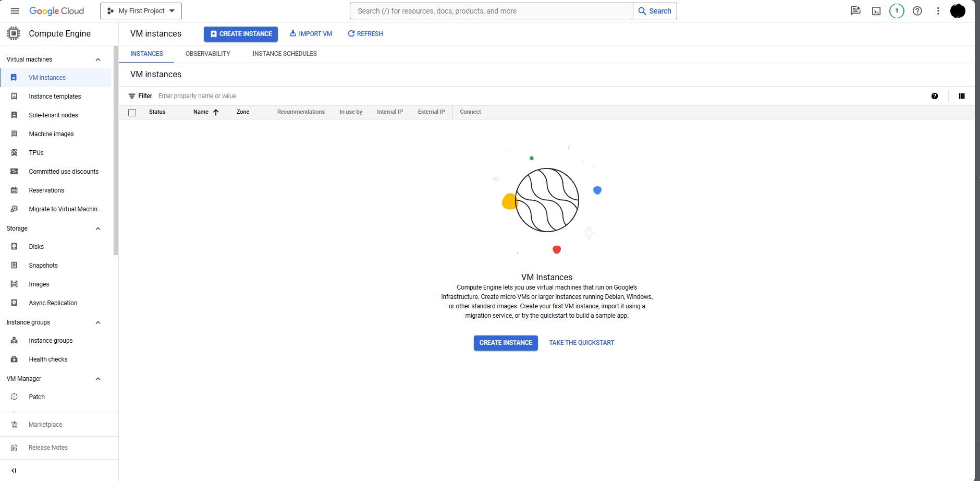The width and height of the screenshot is (980, 481).
Task: Open TAKE THE QUICKSTART link
Action: point(582,343)
